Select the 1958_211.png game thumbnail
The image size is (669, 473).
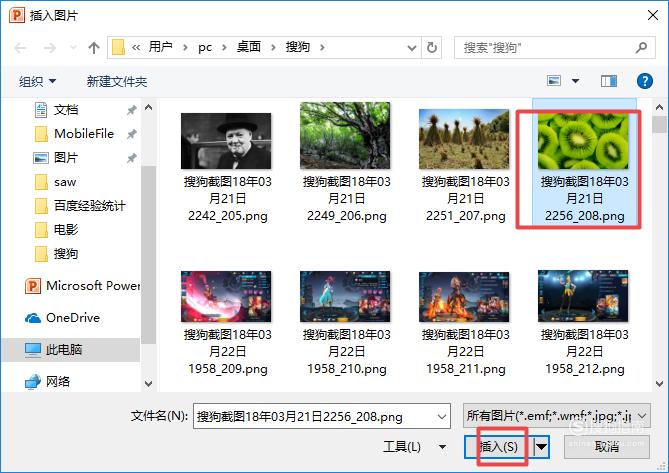click(464, 296)
